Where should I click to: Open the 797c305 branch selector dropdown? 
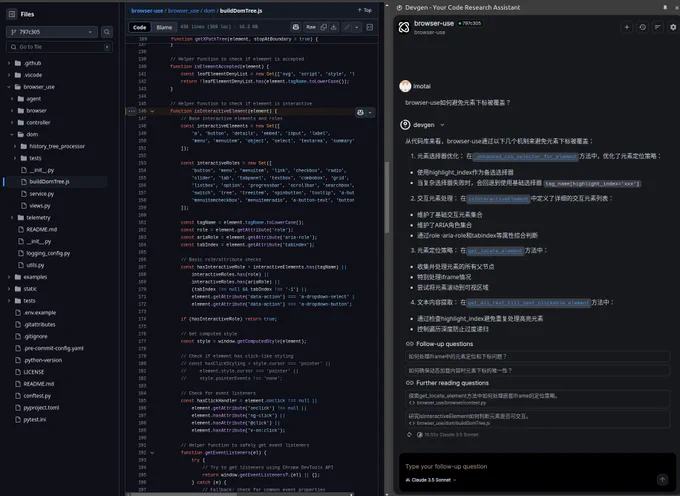[x=52, y=32]
